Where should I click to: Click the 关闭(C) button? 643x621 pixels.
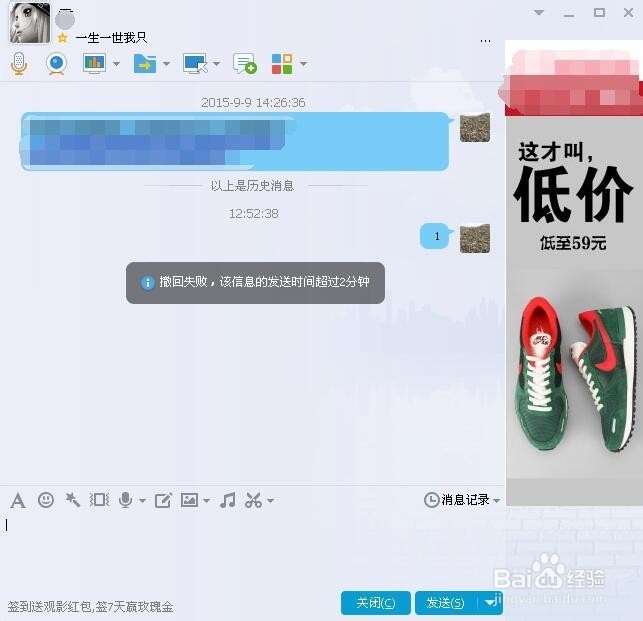376,603
